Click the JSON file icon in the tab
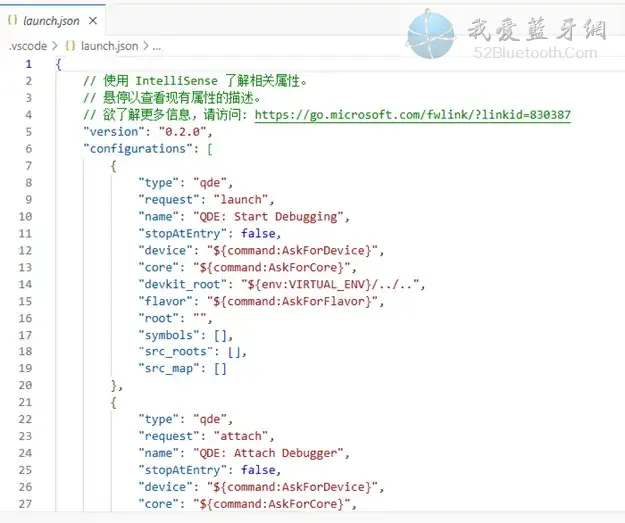The height and width of the screenshot is (523, 625). point(12,20)
